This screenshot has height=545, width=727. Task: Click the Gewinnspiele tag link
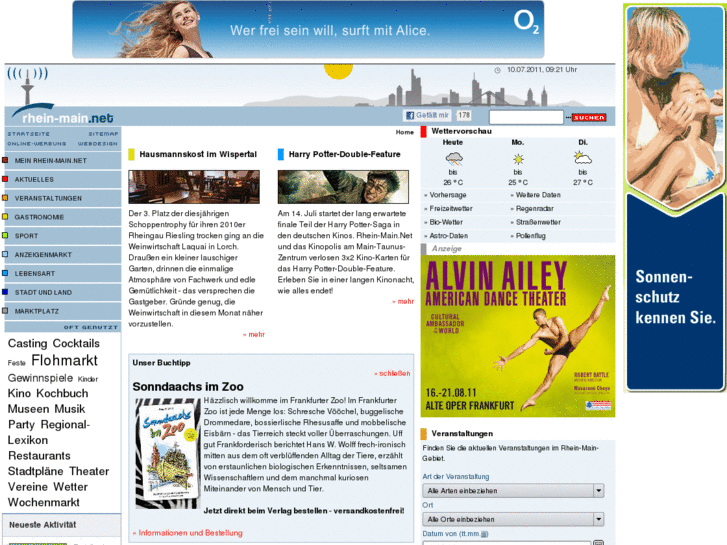[x=40, y=378]
